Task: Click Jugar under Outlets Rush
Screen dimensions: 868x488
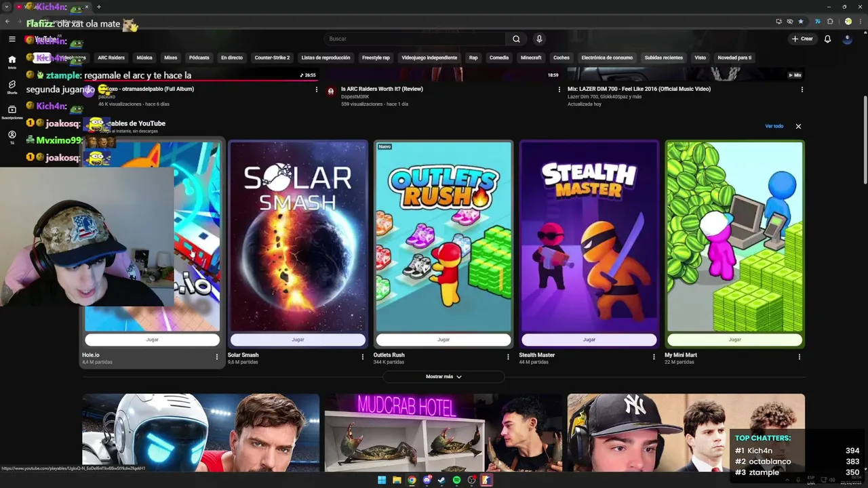Action: pos(443,340)
